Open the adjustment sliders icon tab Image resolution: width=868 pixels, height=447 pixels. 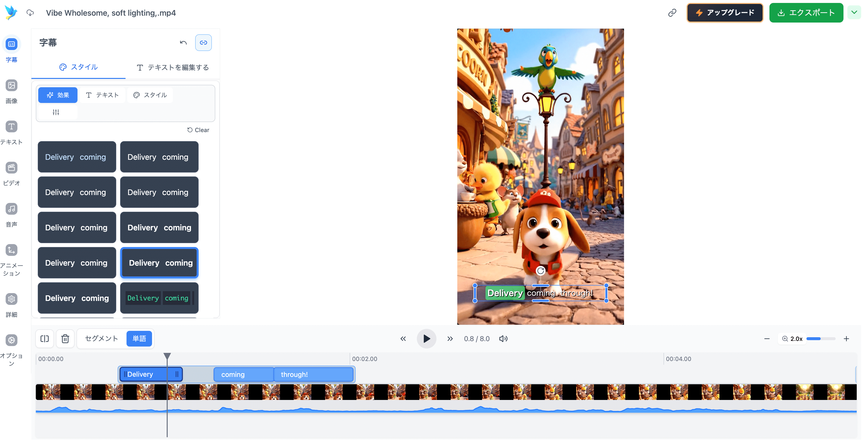[x=56, y=112]
